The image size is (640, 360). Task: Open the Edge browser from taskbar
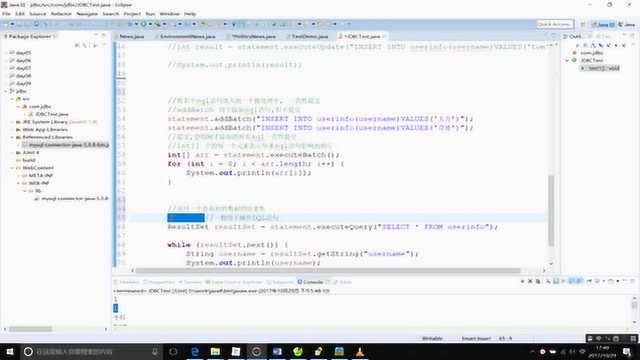tap(195, 351)
